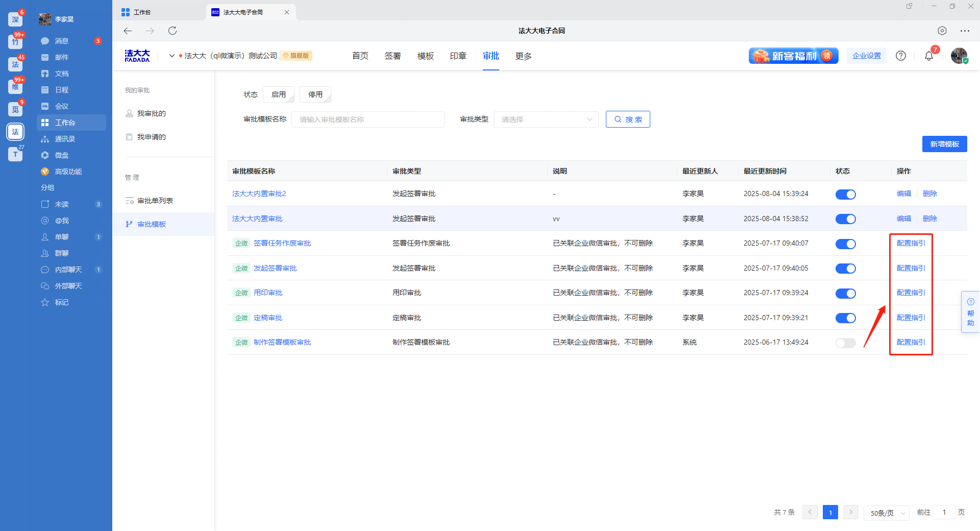Click 新客福利 promo banner
This screenshot has width=980, height=531.
(x=794, y=56)
